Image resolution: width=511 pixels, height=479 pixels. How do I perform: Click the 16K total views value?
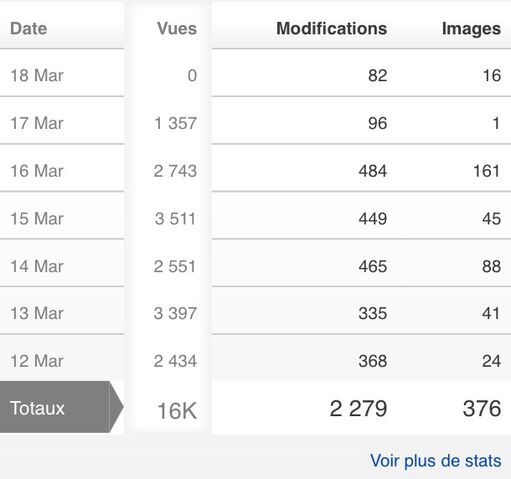(177, 411)
